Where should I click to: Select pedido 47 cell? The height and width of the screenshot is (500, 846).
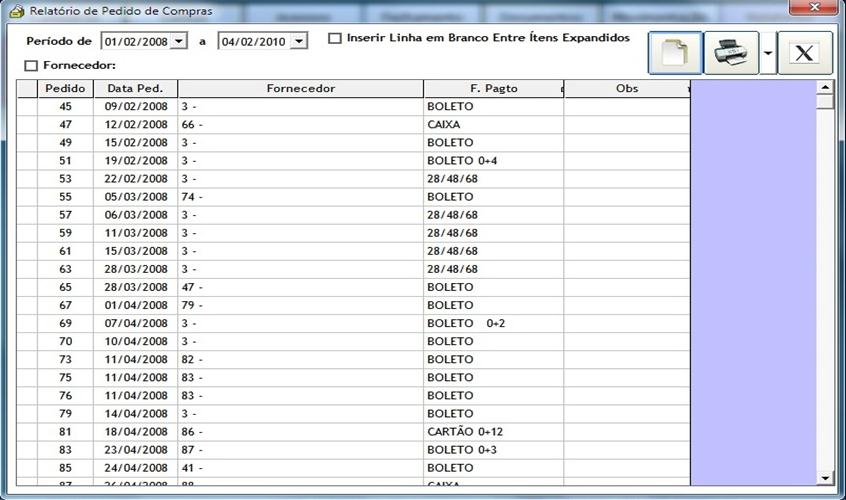(x=65, y=125)
